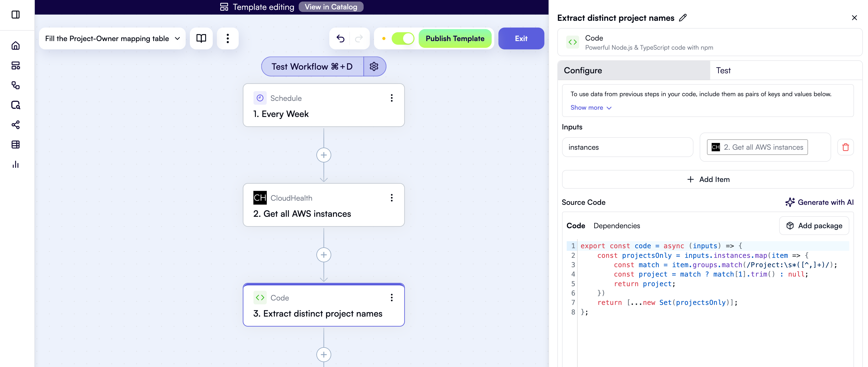Click the Publish Template button

(455, 38)
